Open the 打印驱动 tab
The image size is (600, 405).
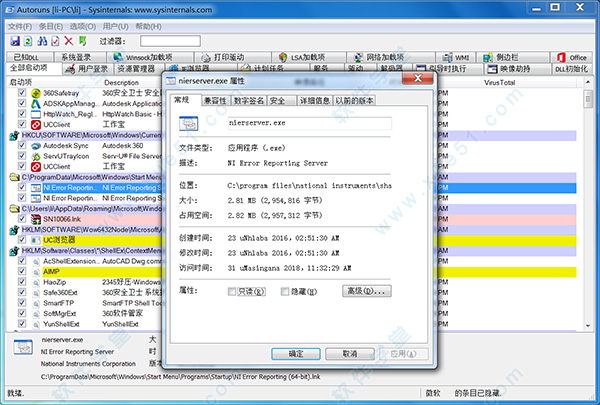coord(233,57)
